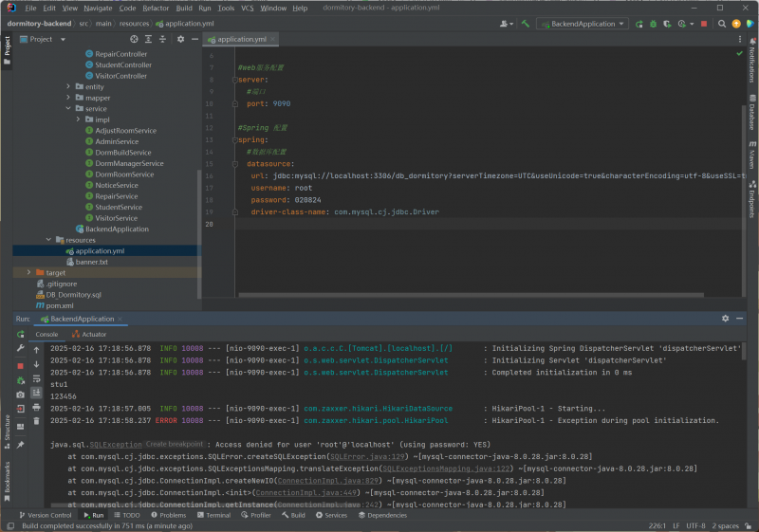This screenshot has height=532, width=759.
Task: Collapse the resources folder
Action: coord(48,240)
